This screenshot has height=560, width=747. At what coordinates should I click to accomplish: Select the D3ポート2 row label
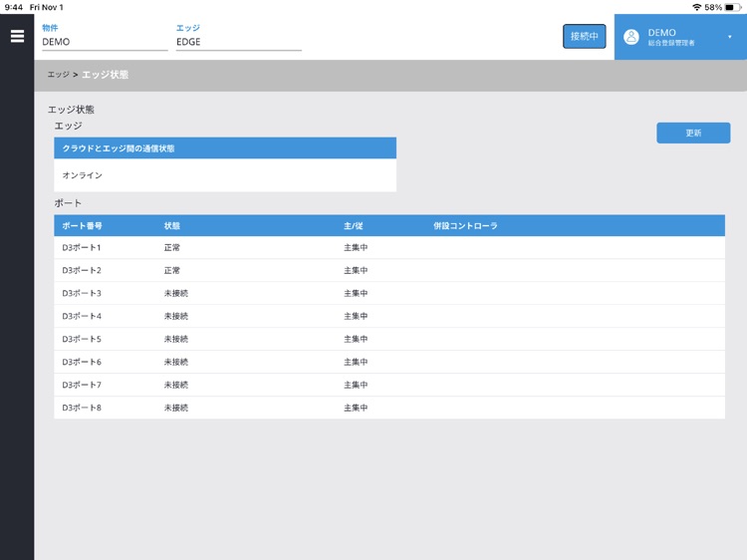click(x=82, y=271)
